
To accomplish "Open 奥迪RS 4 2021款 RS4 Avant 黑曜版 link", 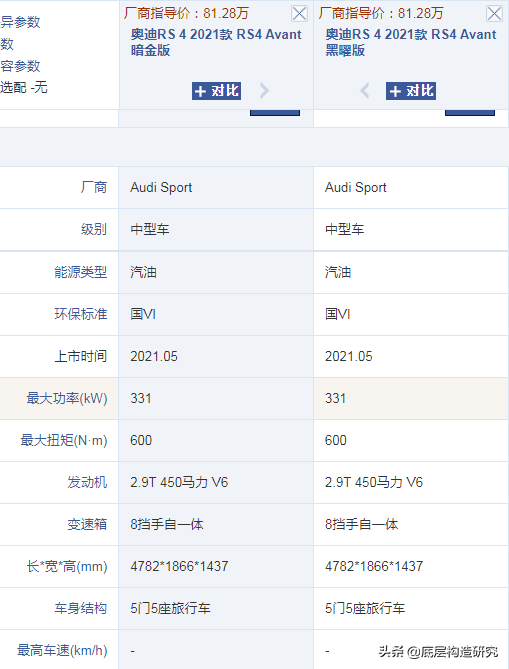I will pos(410,42).
